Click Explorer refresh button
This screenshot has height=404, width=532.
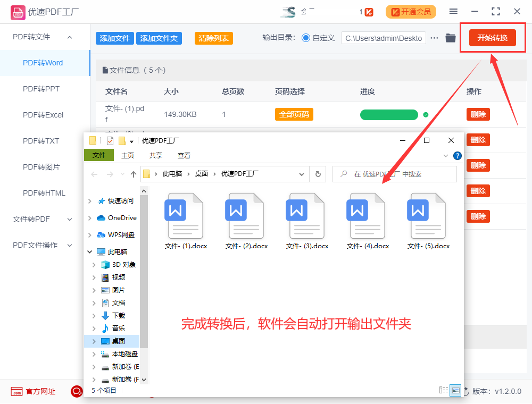pyautogui.click(x=318, y=174)
